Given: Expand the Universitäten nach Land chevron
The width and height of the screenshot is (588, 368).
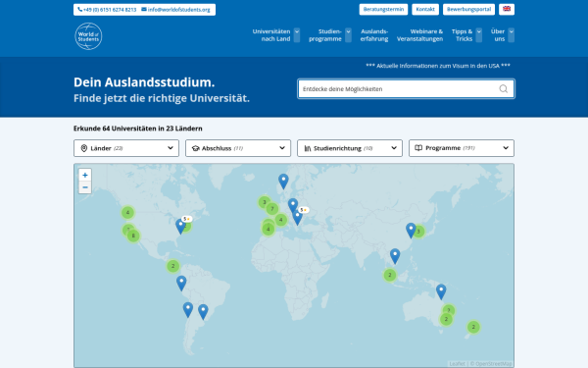Looking at the screenshot, I should coord(297,35).
